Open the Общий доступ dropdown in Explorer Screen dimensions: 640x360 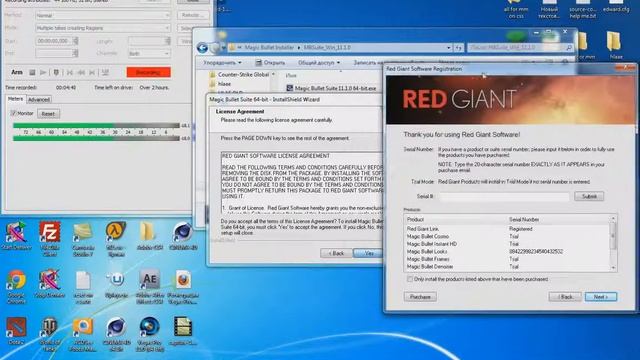point(319,63)
